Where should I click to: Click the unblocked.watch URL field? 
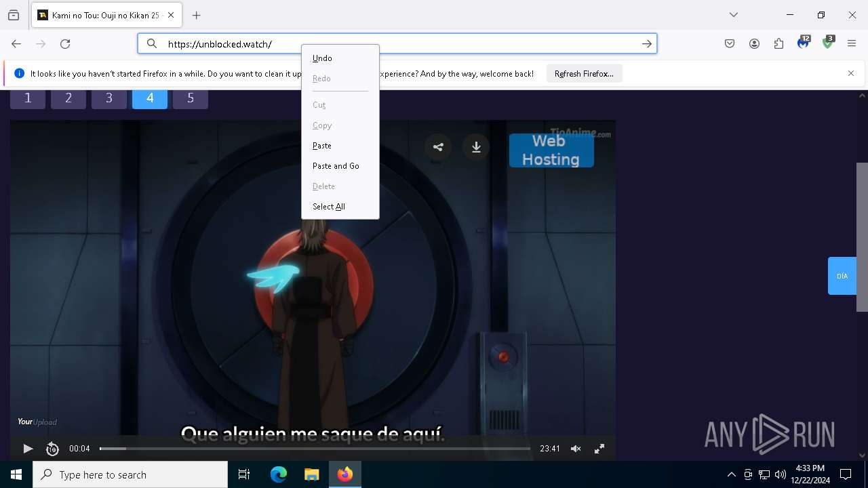pos(397,43)
